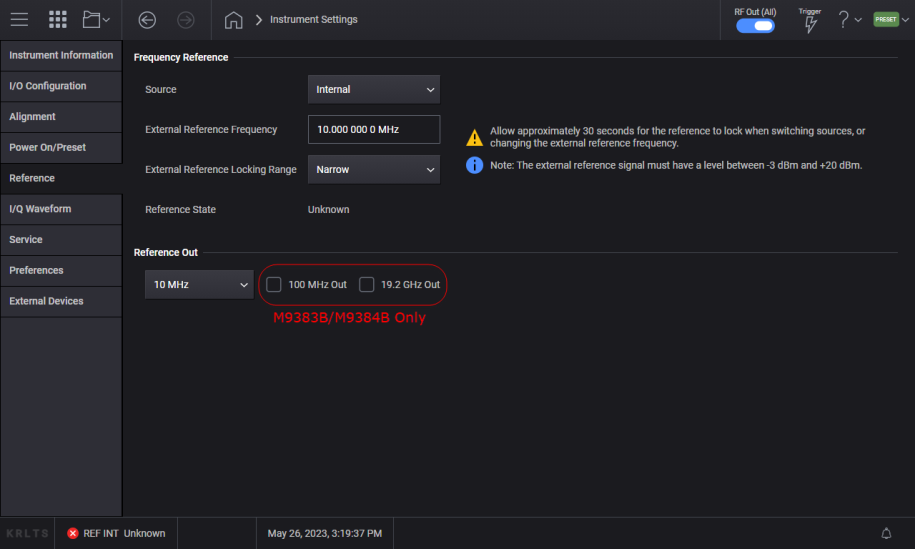This screenshot has height=549, width=915.
Task: Open the hamburger main menu
Action: tap(19, 20)
